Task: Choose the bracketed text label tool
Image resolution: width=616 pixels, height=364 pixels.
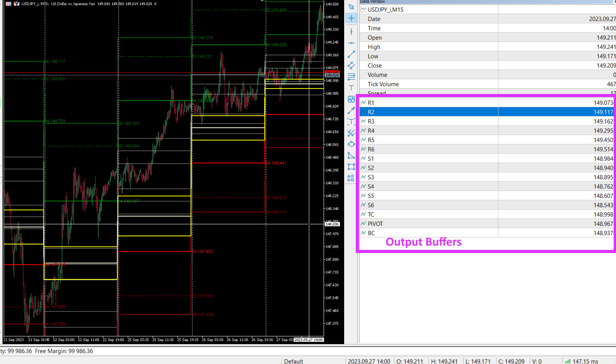Action: pos(351,121)
